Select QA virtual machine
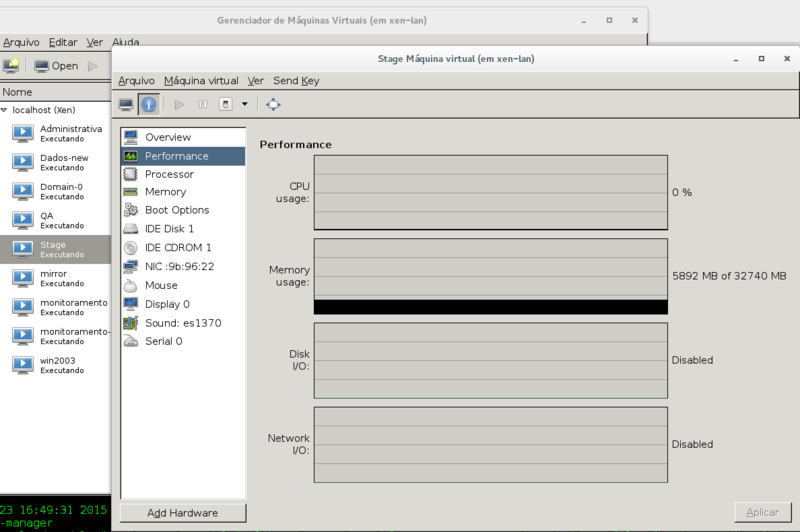800x532 pixels. 56,220
